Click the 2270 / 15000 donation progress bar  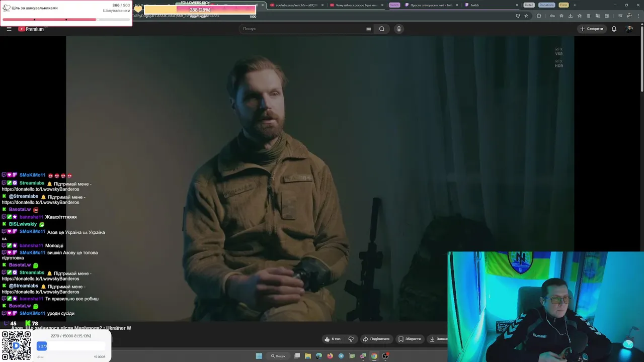tap(71, 346)
